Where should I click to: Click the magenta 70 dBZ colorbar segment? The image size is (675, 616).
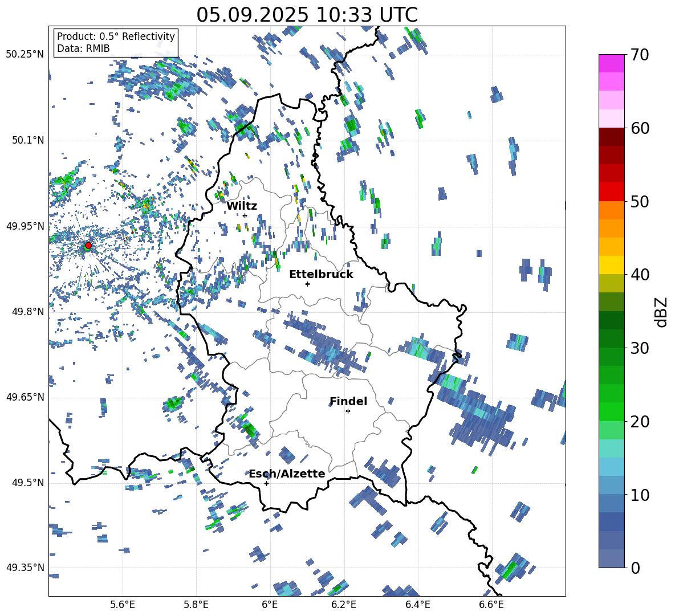(x=611, y=63)
